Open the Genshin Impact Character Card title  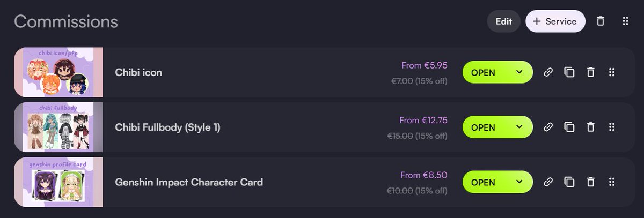pos(189,182)
